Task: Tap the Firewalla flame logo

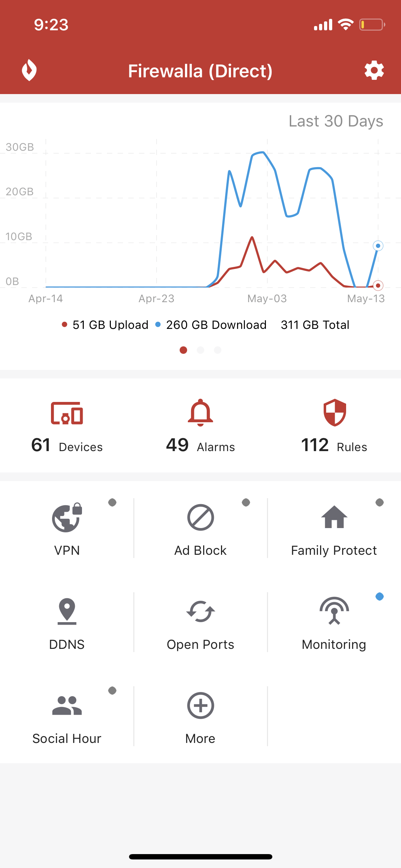Action: (29, 70)
